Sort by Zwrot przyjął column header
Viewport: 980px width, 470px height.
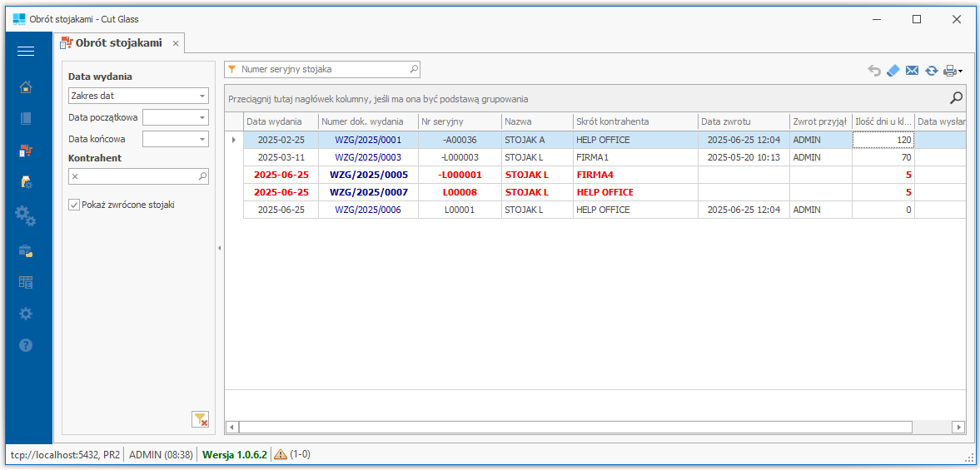[821, 121]
